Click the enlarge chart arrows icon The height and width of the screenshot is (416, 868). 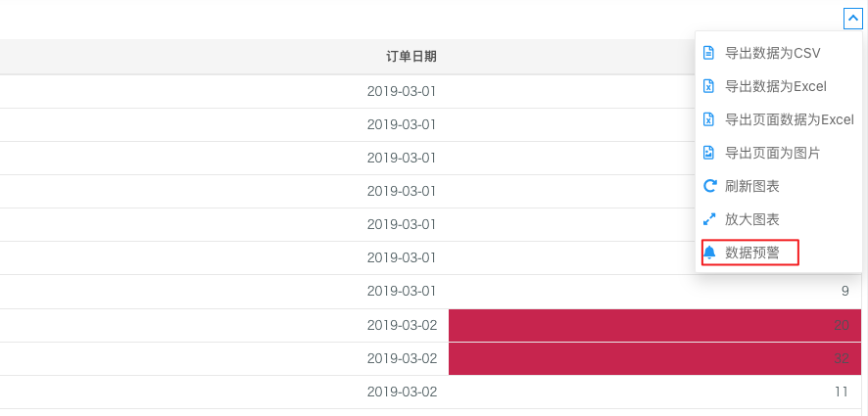point(708,219)
